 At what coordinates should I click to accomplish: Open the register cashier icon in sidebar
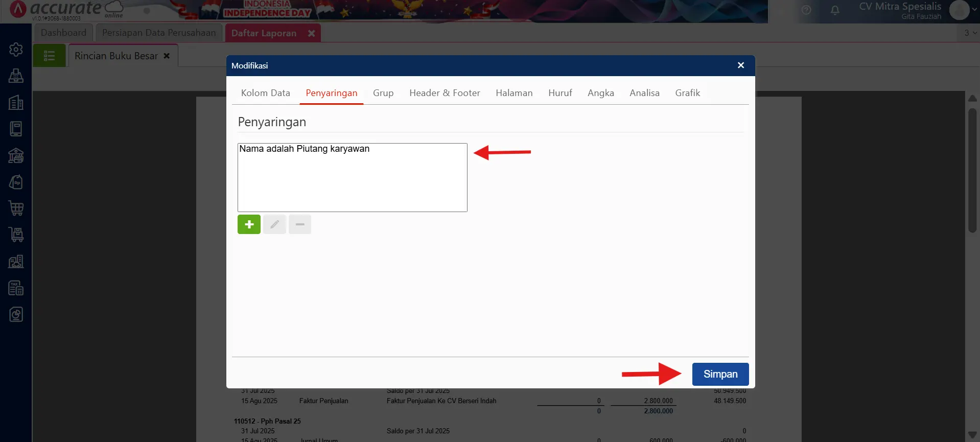click(x=16, y=76)
